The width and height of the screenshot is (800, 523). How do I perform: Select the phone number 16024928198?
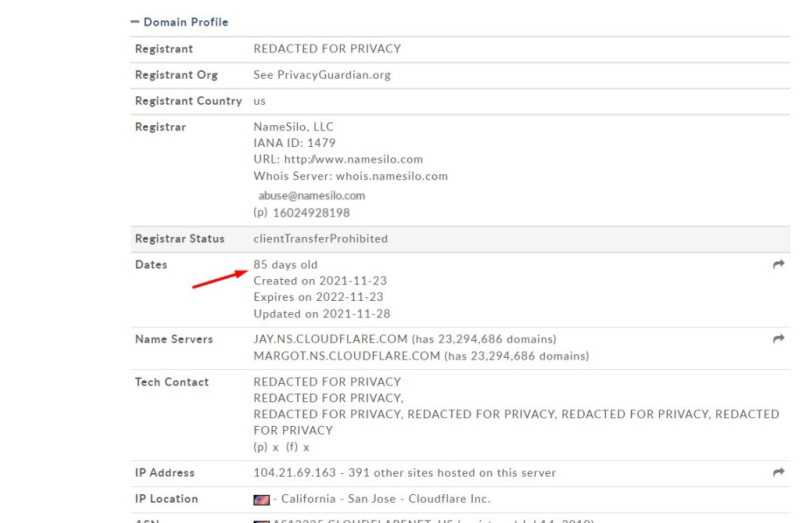311,213
